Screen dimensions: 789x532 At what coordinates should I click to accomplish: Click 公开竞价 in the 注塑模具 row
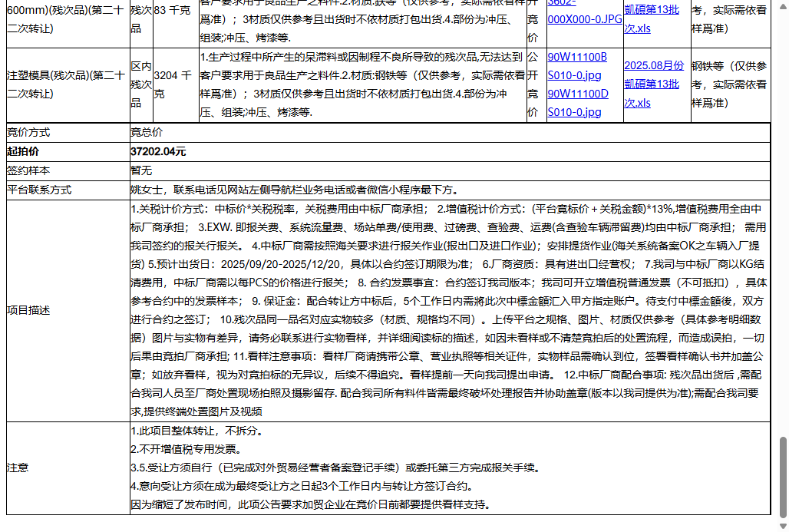pyautogui.click(x=533, y=84)
